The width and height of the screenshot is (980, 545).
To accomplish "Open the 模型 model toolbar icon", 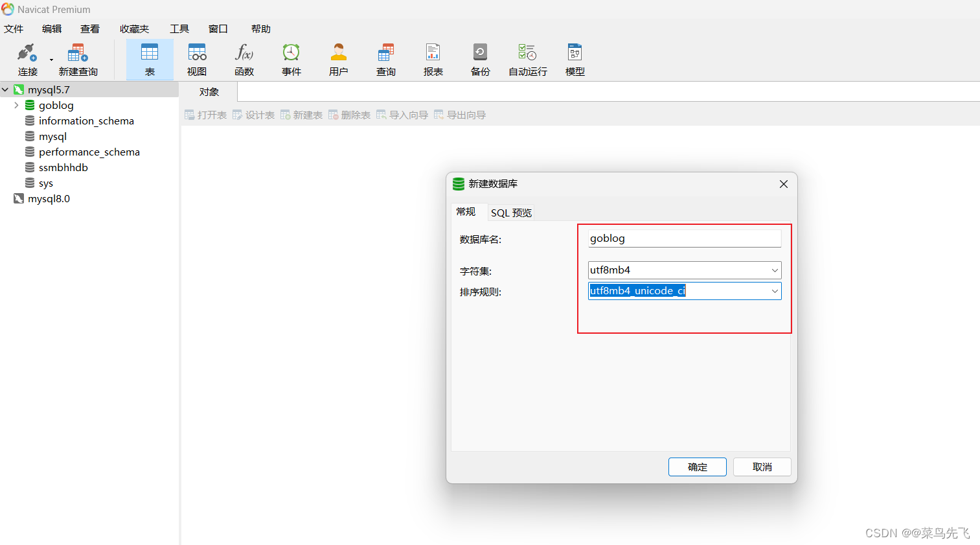I will click(575, 60).
